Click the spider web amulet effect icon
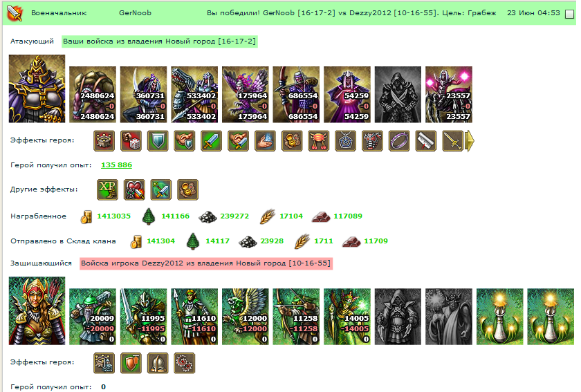This screenshot has height=392, width=581. 345,141
